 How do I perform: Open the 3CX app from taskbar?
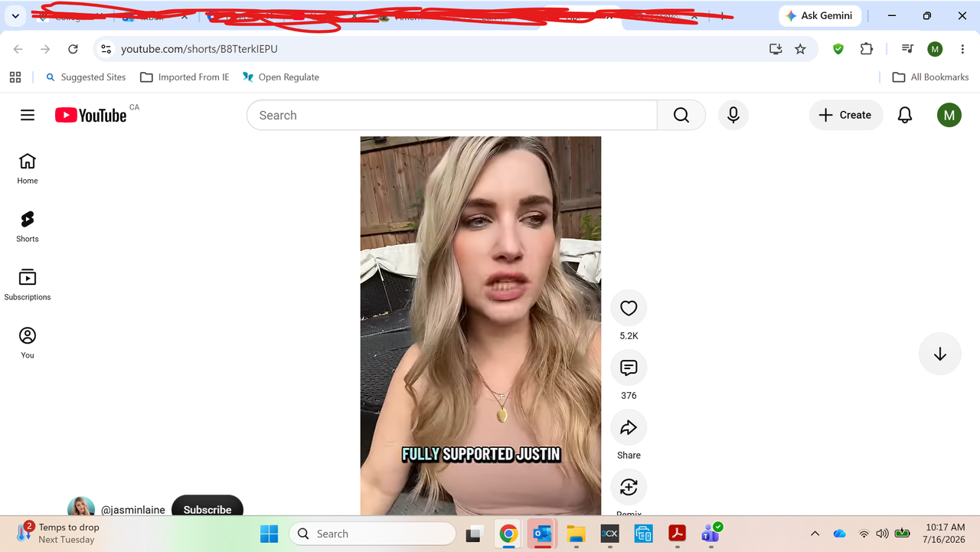[x=609, y=534]
